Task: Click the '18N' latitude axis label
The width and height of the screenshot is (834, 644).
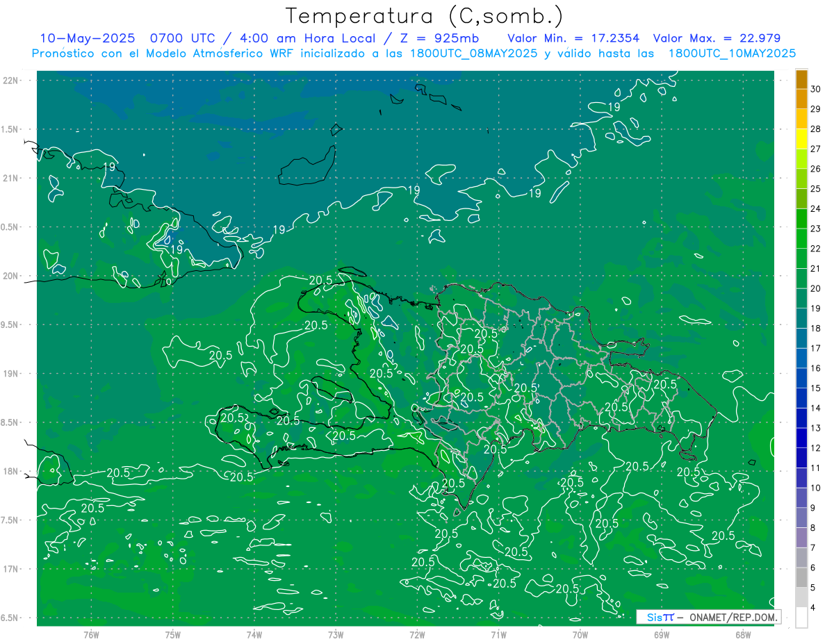Action: point(10,472)
